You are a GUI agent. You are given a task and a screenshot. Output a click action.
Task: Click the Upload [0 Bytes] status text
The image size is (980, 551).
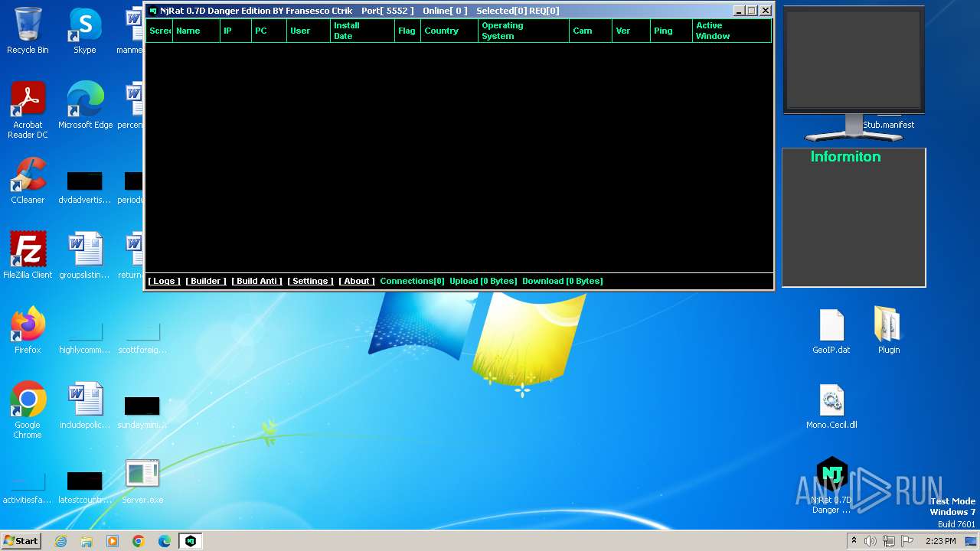(x=483, y=281)
